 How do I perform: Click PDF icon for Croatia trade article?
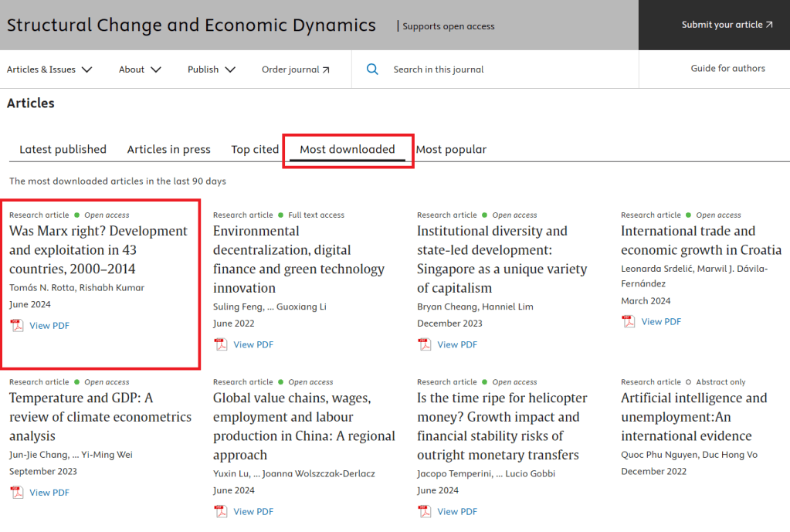click(629, 321)
